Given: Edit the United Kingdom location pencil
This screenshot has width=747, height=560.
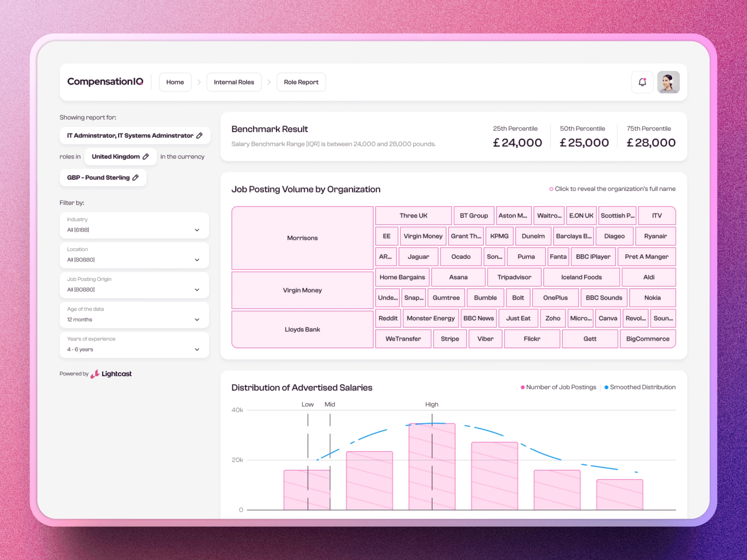Looking at the screenshot, I should pos(146,156).
